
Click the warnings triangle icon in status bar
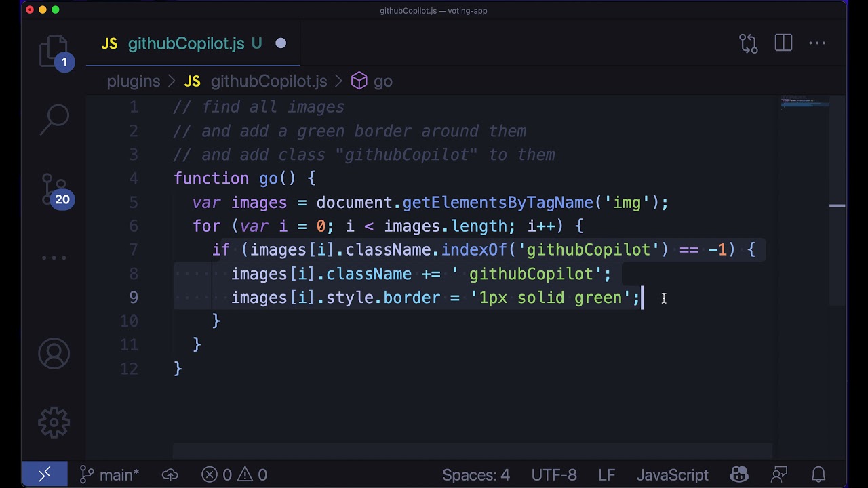(x=244, y=474)
